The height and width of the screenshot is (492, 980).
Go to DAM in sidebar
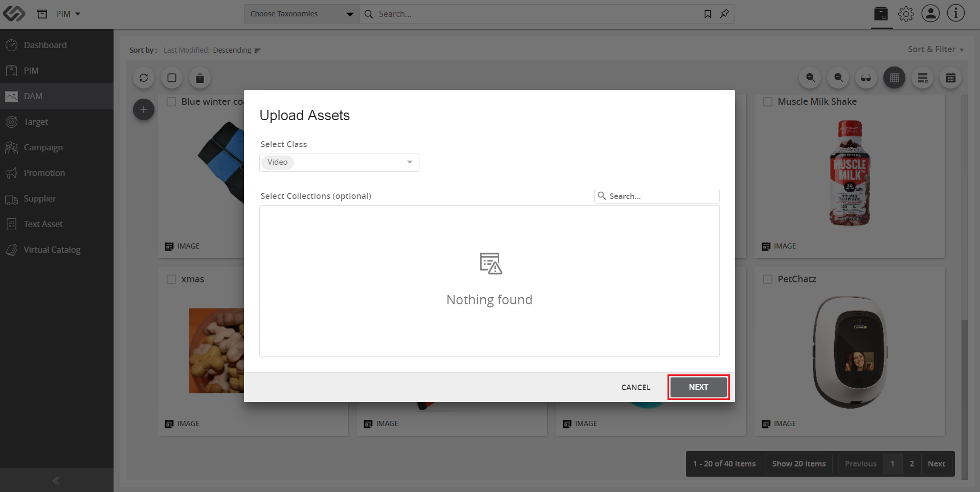click(57, 96)
